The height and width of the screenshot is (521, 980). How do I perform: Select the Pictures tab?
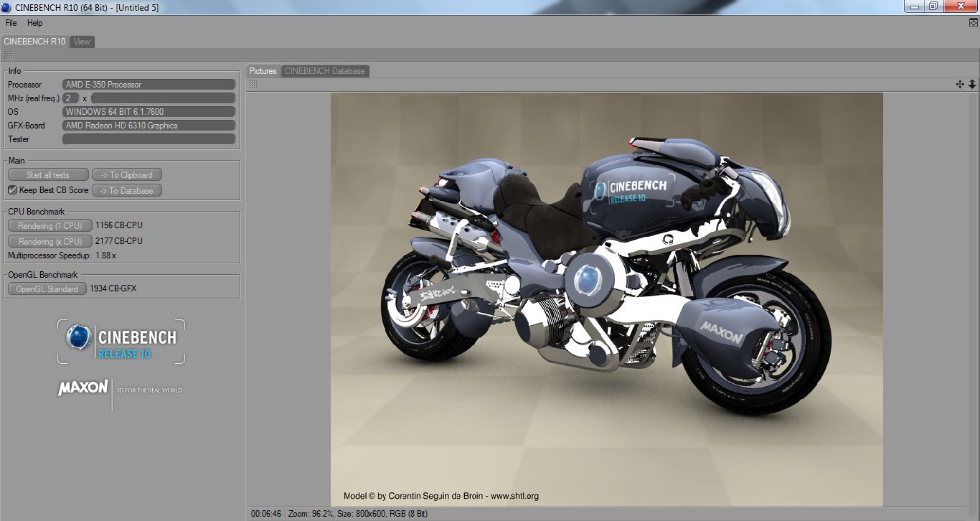click(263, 71)
